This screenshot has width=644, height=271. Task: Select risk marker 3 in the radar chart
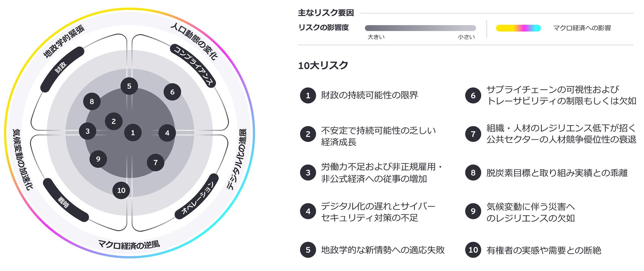click(87, 131)
